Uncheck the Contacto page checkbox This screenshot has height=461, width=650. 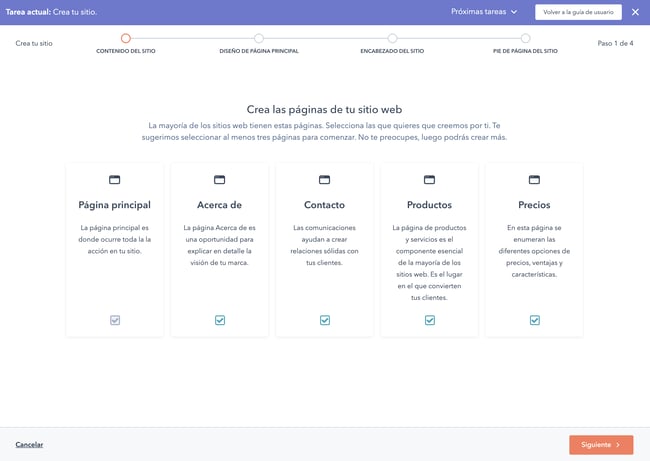pos(325,320)
